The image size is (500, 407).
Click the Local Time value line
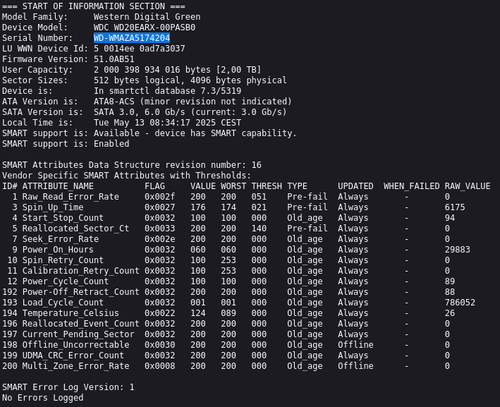(167, 123)
